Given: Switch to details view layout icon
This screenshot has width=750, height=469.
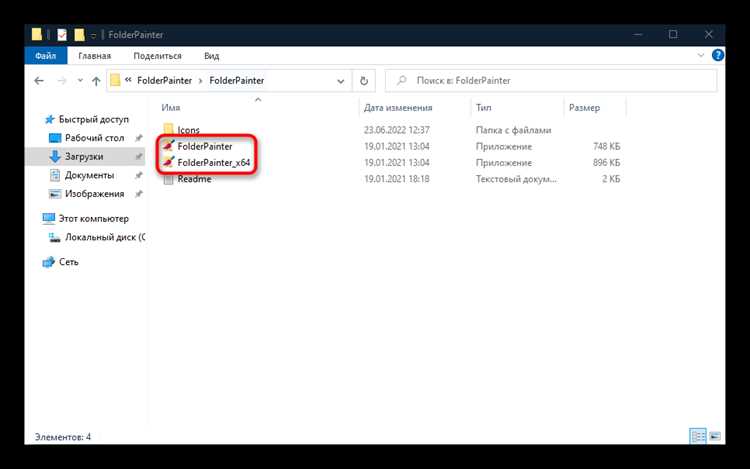Looking at the screenshot, I should coord(698,436).
